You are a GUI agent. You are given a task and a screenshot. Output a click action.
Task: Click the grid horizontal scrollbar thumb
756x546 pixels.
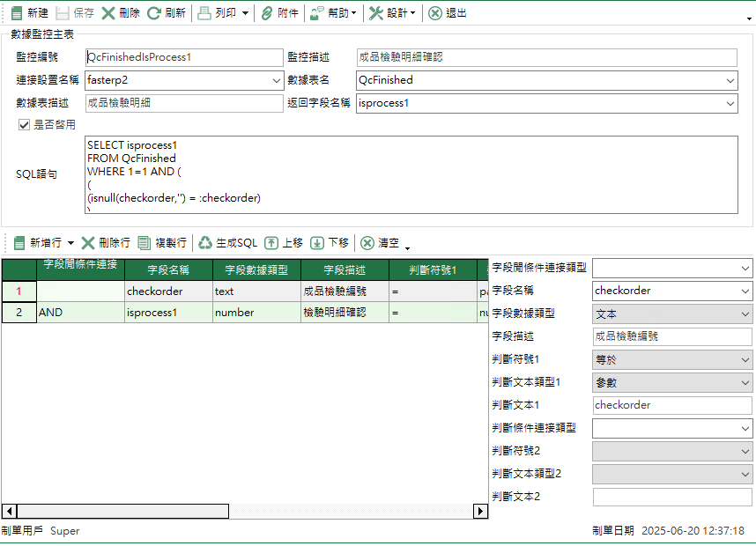tap(123, 511)
